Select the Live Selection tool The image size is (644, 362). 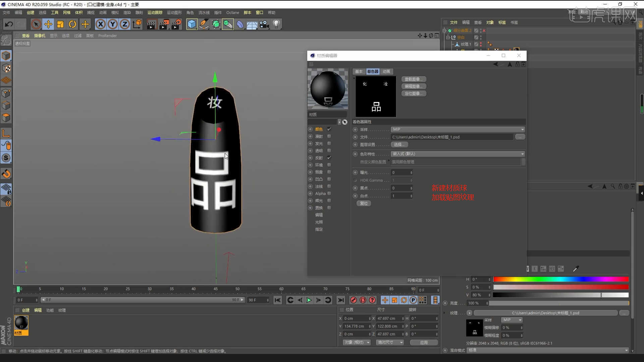pyautogui.click(x=36, y=24)
